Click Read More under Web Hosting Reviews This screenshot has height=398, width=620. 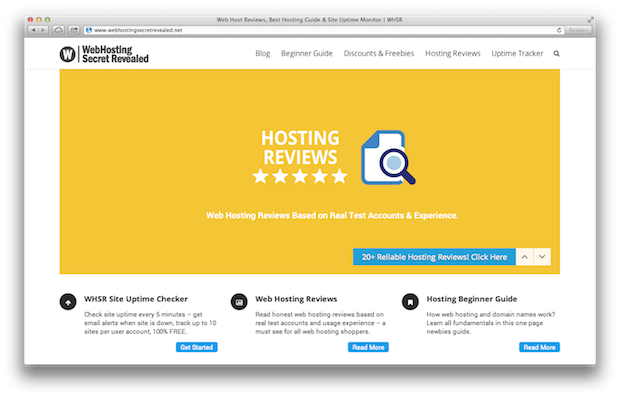(x=368, y=347)
